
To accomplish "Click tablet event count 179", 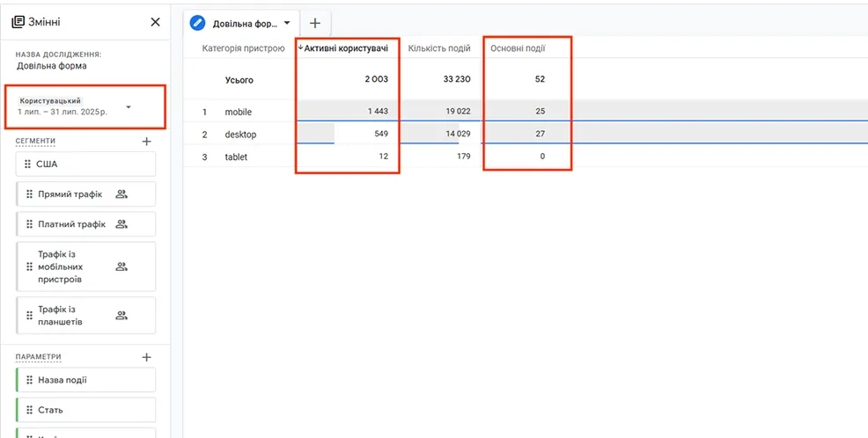I will tap(463, 157).
